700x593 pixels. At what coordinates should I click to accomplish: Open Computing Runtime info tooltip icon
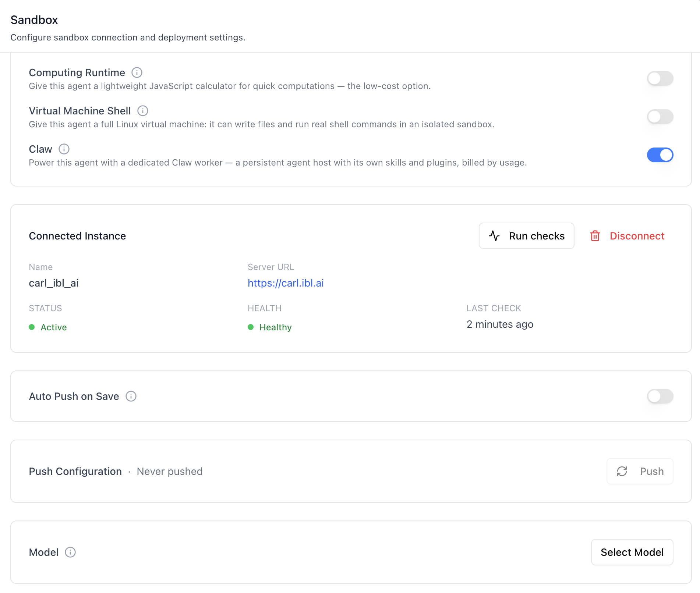[x=137, y=72]
